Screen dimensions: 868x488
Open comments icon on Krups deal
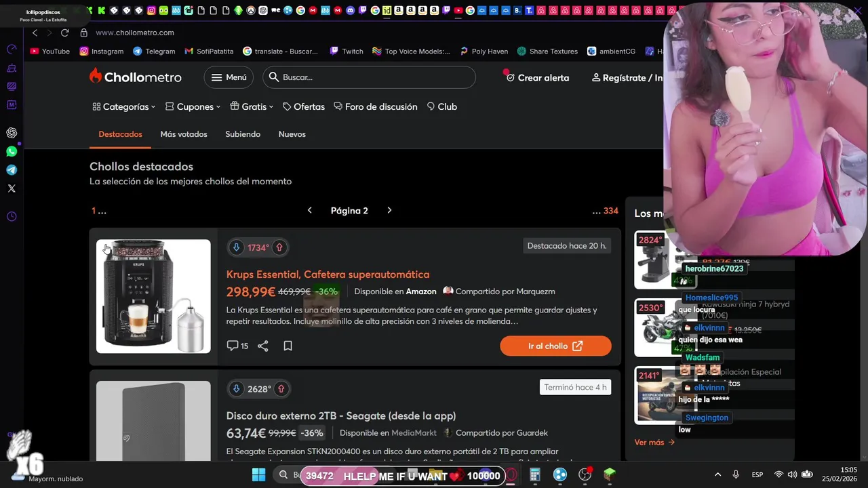point(233,346)
